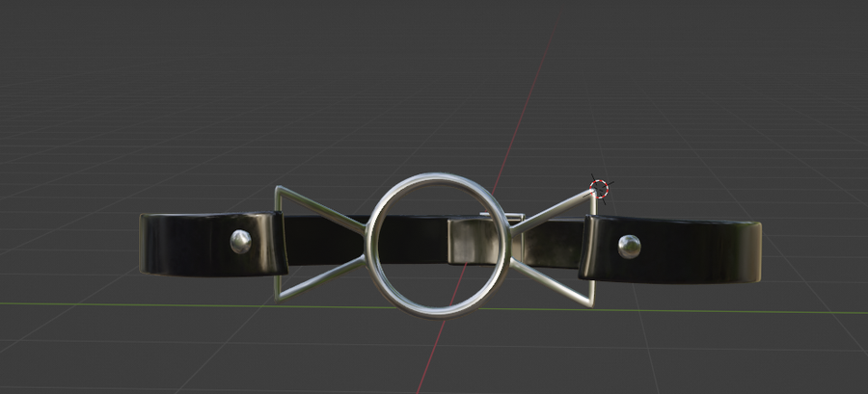
Task: Click the left triangle's upper corner
Action: [x=279, y=189]
